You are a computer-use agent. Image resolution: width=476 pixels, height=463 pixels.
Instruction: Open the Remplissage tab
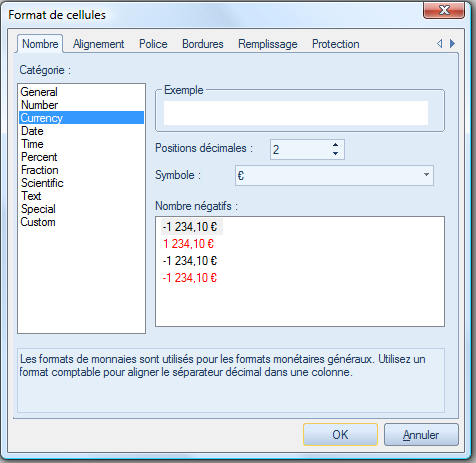point(268,44)
